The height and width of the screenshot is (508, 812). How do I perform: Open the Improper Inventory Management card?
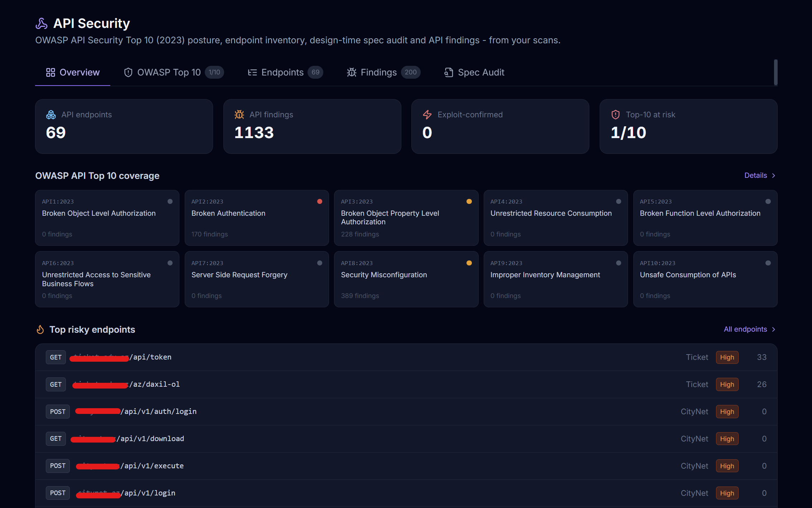[556, 279]
